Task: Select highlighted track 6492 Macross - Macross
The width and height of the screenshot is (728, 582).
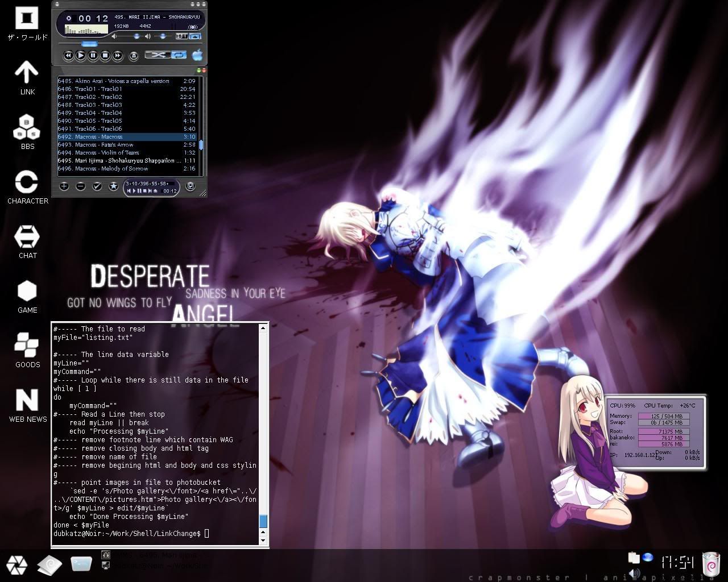Action: coord(126,137)
